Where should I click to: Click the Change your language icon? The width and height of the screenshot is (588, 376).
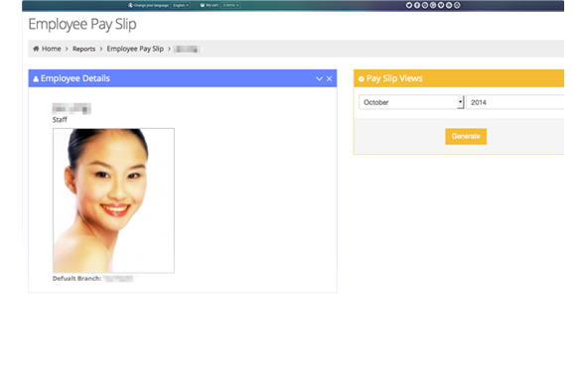(x=130, y=5)
